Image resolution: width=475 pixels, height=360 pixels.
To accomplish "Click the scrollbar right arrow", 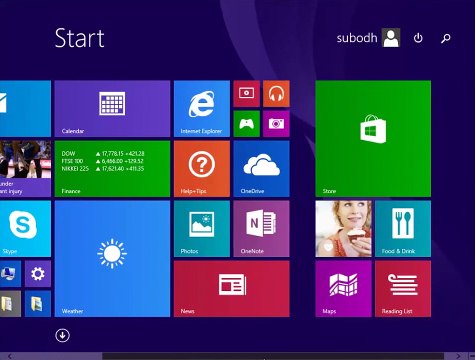I will pos(458,356).
